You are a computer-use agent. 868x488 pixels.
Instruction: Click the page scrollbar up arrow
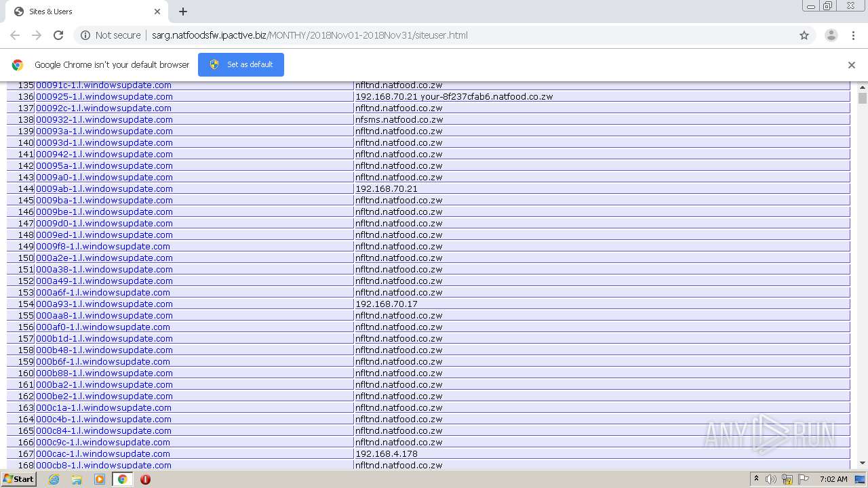coord(863,87)
